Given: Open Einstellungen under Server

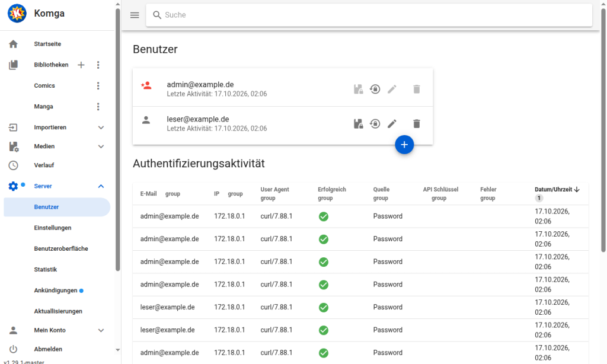Looking at the screenshot, I should point(53,228).
